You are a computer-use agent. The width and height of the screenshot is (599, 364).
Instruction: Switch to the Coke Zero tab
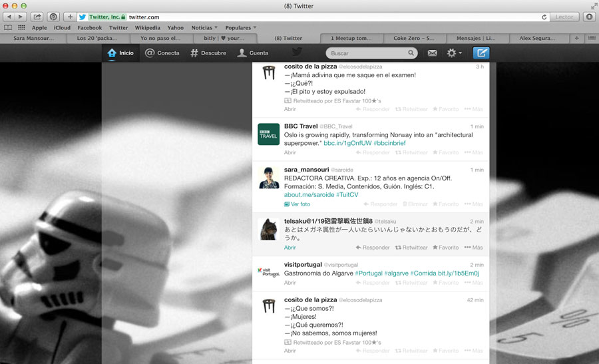414,38
